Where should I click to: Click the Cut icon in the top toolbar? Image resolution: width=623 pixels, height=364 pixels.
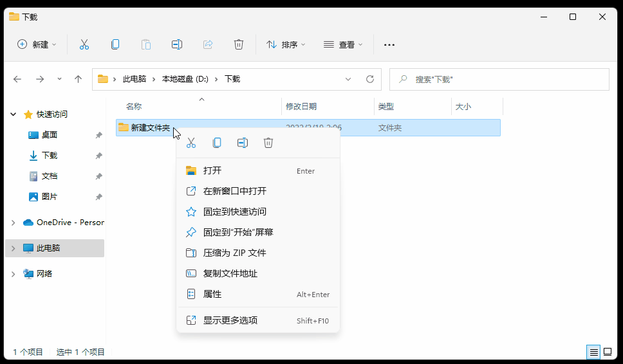84,44
